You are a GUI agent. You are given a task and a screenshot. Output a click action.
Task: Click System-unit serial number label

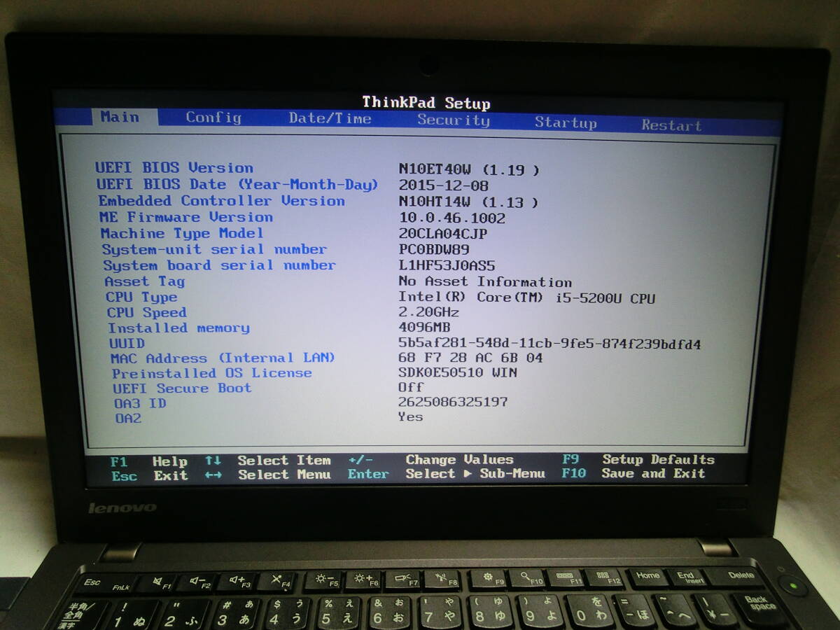point(214,249)
